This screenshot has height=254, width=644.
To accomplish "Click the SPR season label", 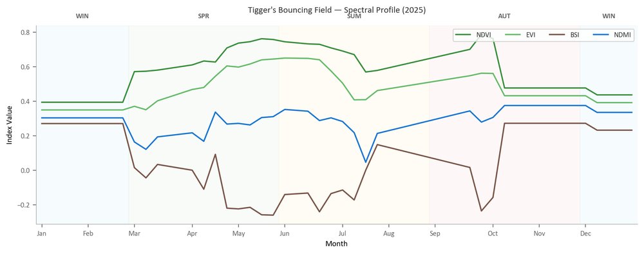I will 204,17.
